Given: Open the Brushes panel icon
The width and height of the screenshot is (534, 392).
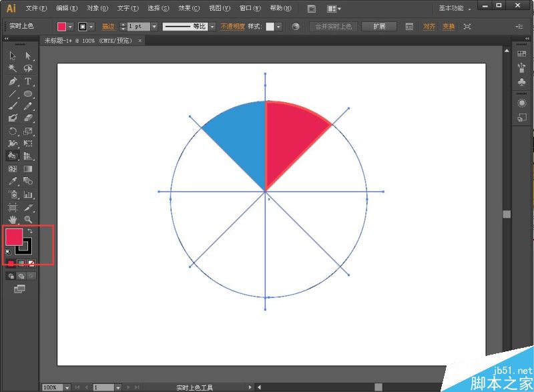Looking at the screenshot, I should pyautogui.click(x=521, y=67).
